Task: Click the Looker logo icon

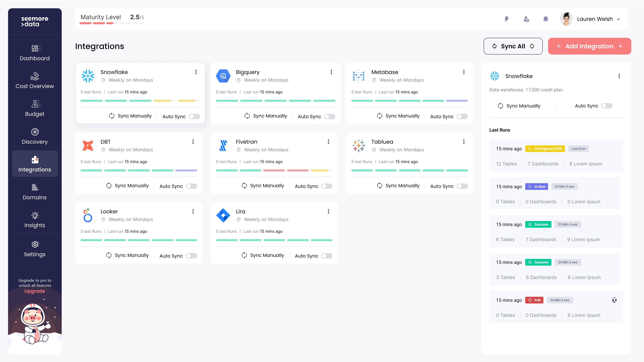Action: pyautogui.click(x=88, y=215)
